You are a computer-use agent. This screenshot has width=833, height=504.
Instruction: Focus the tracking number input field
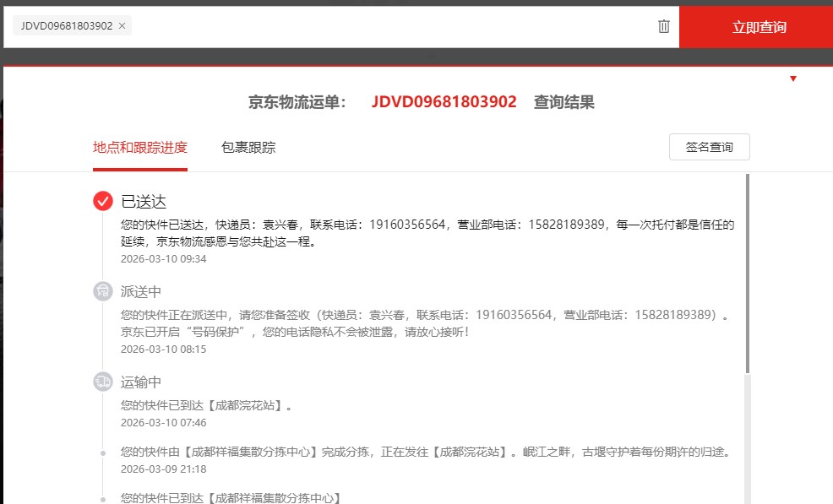pos(389,26)
